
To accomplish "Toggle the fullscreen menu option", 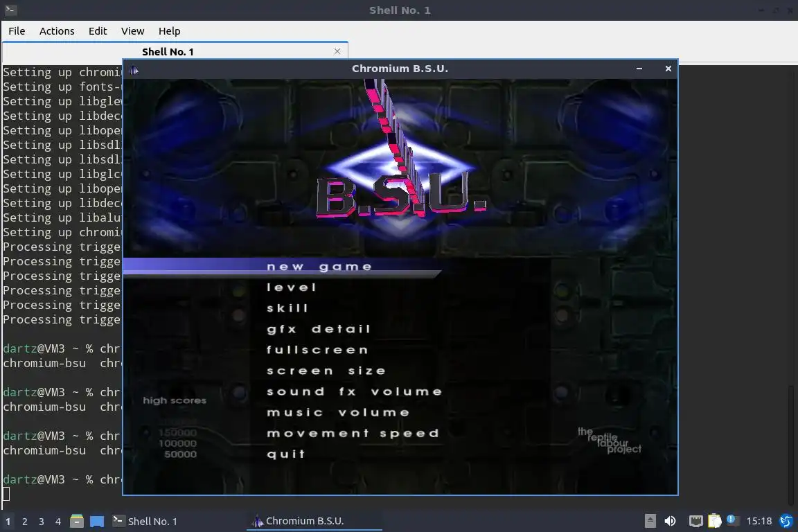I will point(317,350).
